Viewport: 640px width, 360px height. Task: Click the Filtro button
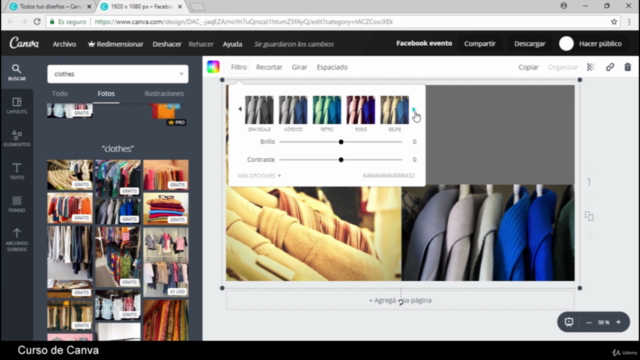pyautogui.click(x=239, y=67)
